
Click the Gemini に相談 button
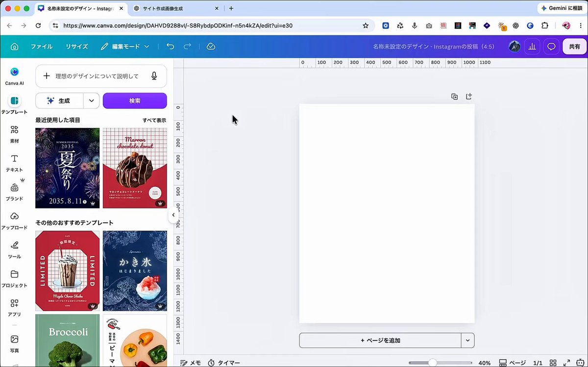[561, 8]
